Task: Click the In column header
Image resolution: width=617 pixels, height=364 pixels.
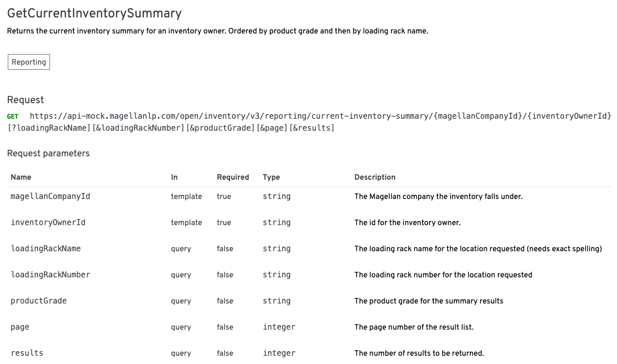Action: pos(174,177)
